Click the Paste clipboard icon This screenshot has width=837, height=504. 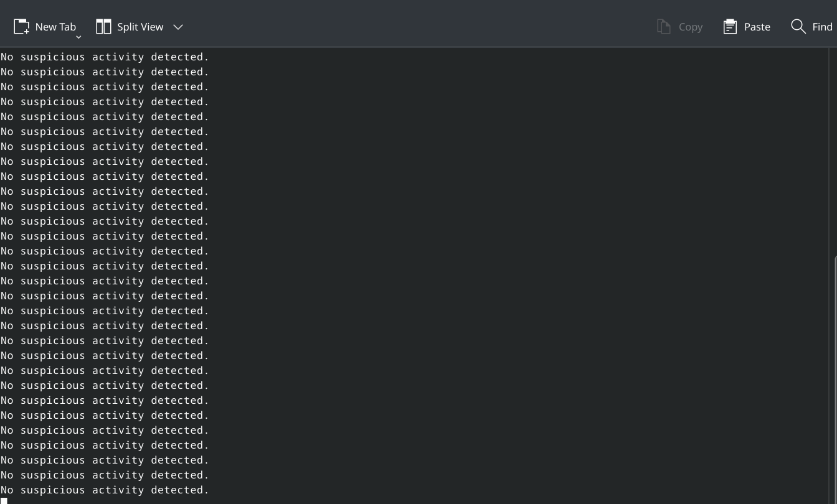pyautogui.click(x=730, y=26)
